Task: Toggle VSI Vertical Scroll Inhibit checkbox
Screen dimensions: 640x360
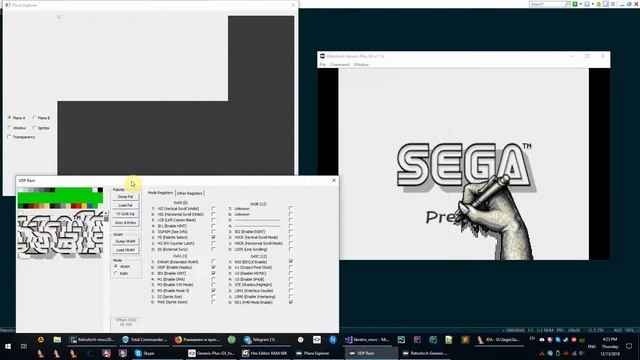Action: [213, 209]
